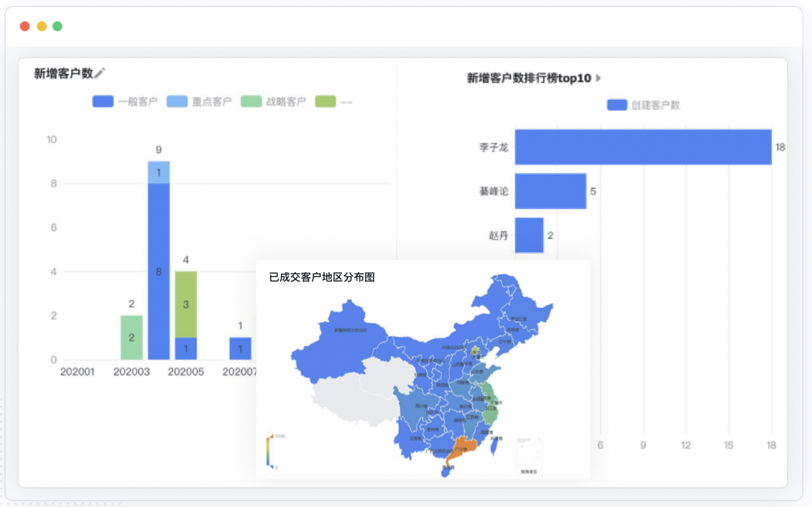Click the 赵丹 name label
Screen dimensions: 812x507
pyautogui.click(x=498, y=236)
